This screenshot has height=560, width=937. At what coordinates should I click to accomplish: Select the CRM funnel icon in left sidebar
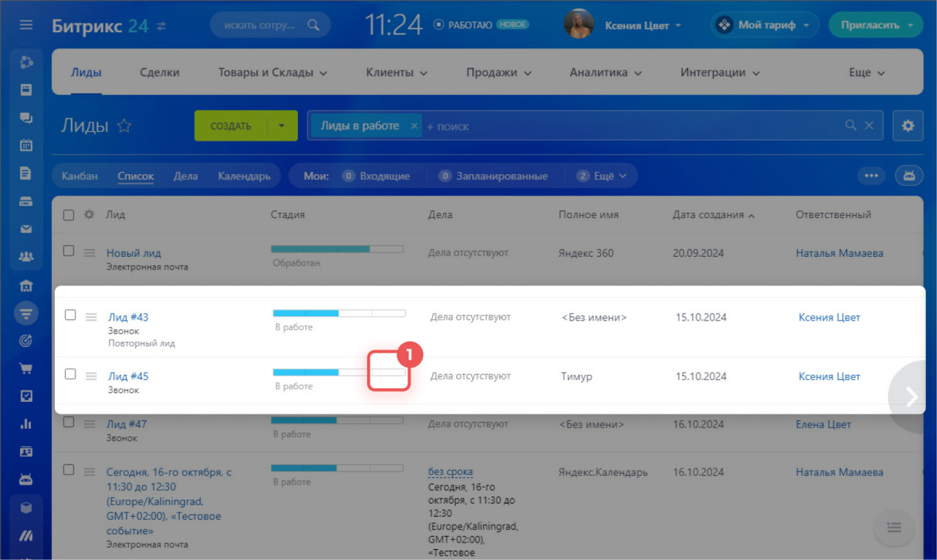(x=26, y=313)
